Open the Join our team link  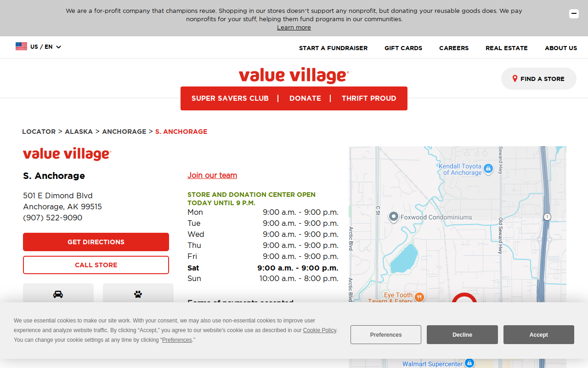212,175
